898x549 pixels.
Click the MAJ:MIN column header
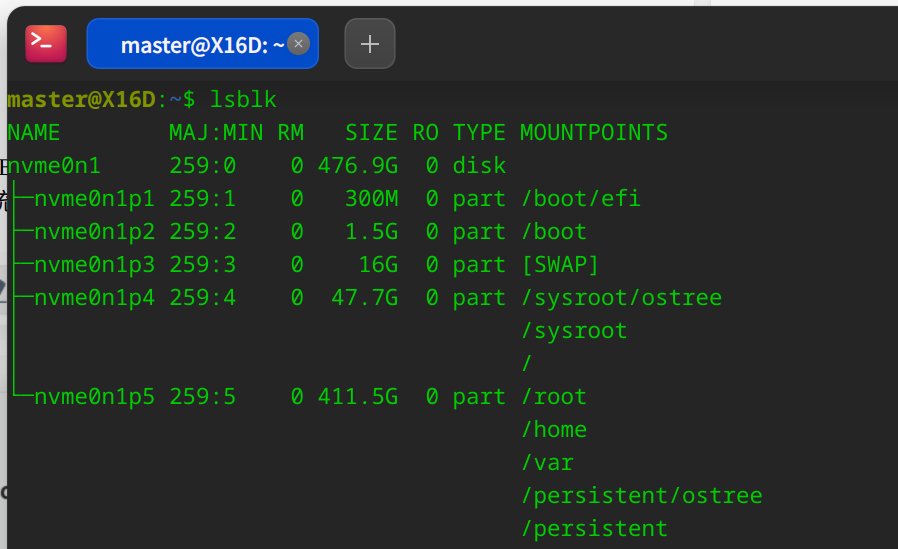(216, 133)
